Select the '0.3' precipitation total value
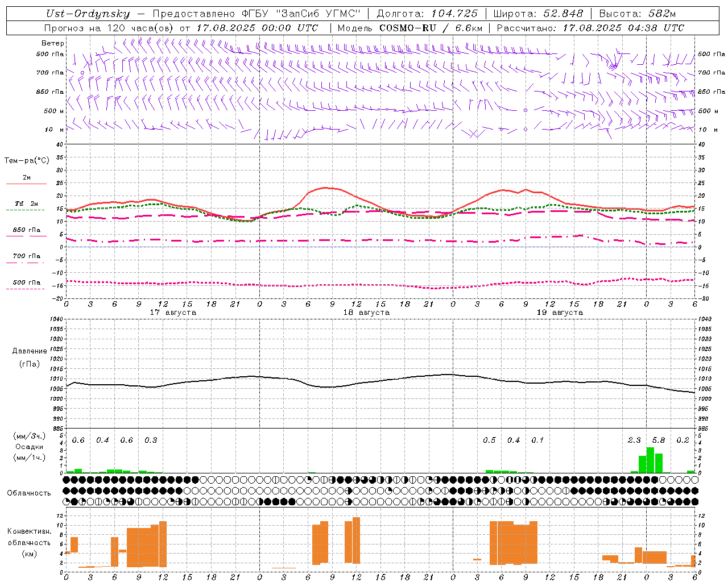The image size is (728, 582). [x=151, y=440]
